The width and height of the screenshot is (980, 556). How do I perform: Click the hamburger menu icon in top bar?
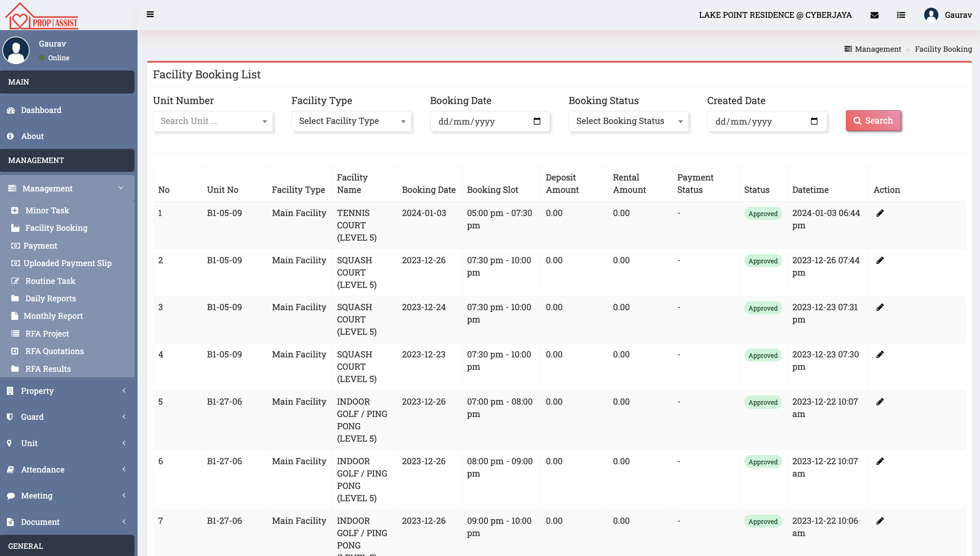[150, 14]
